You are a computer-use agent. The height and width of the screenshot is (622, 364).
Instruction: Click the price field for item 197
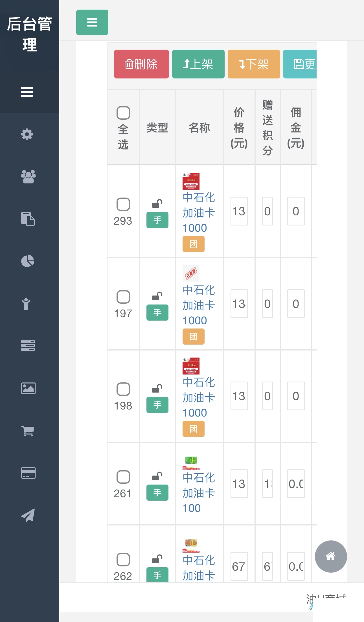pos(239,304)
